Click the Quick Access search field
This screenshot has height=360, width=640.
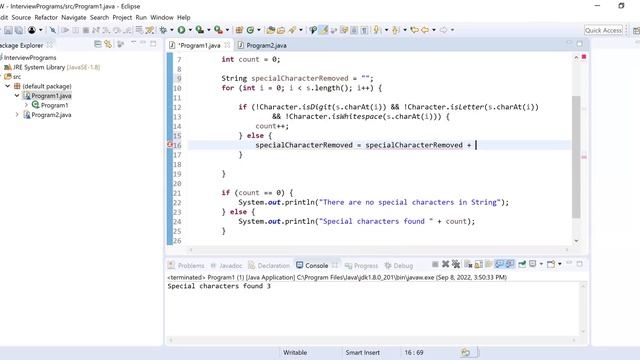point(603,30)
